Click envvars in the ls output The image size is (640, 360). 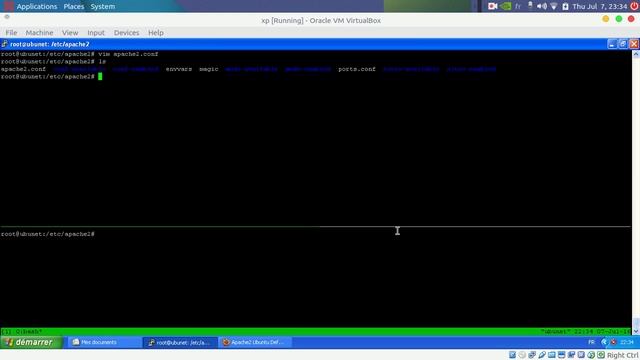pyautogui.click(x=179, y=69)
